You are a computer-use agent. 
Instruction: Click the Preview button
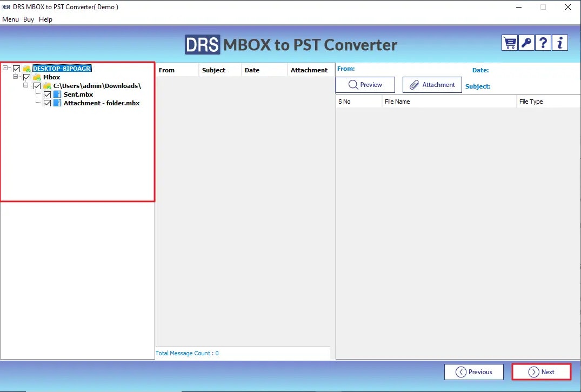[365, 85]
